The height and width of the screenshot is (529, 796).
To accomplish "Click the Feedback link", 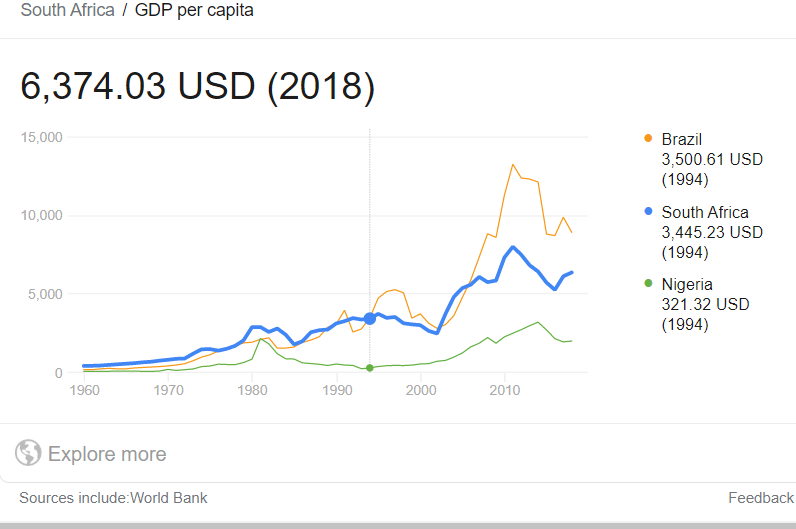I will (x=760, y=498).
